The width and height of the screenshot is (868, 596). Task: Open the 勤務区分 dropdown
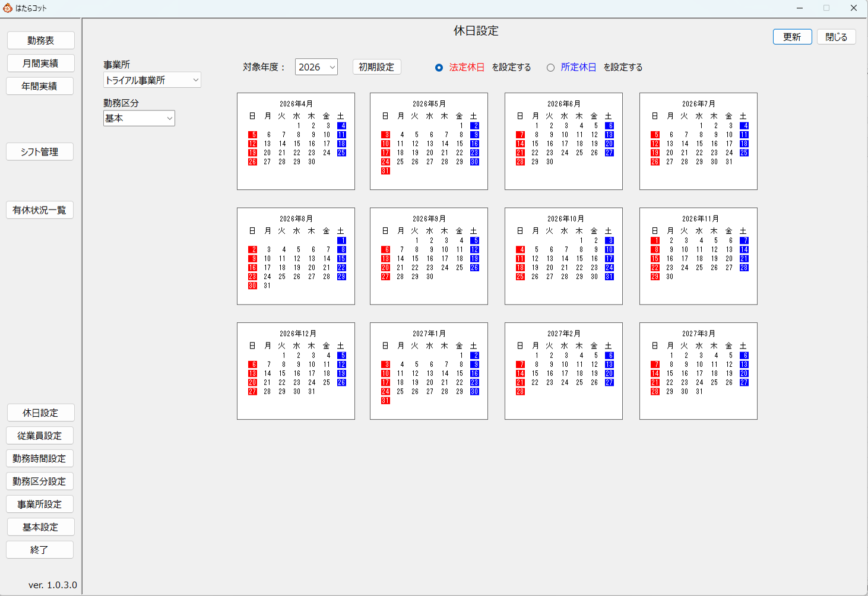click(139, 118)
